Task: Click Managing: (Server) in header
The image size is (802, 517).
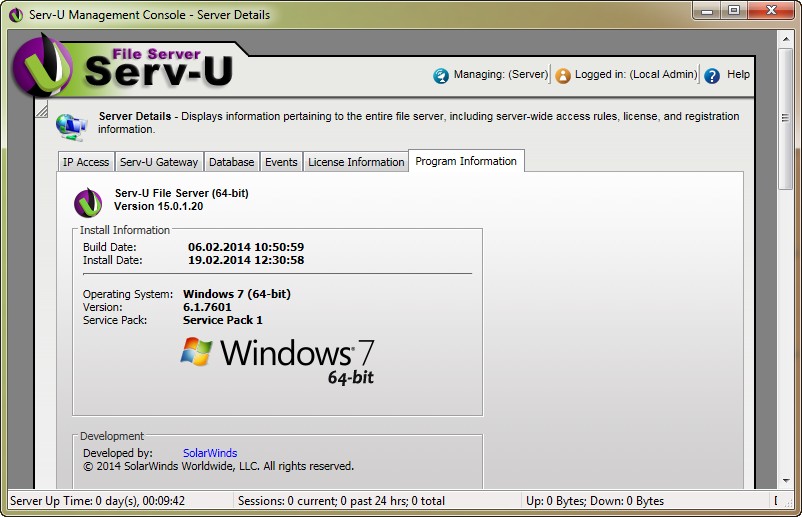Action: (x=501, y=74)
